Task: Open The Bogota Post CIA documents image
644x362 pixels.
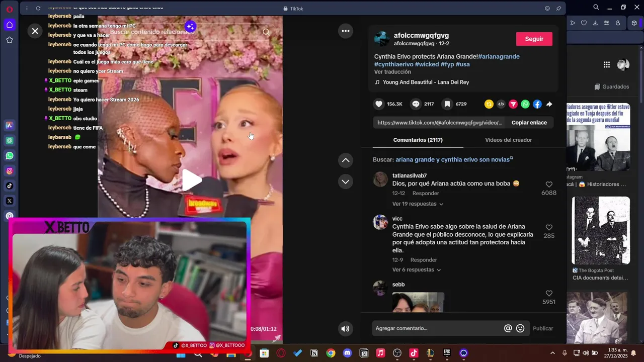Action: (x=601, y=230)
